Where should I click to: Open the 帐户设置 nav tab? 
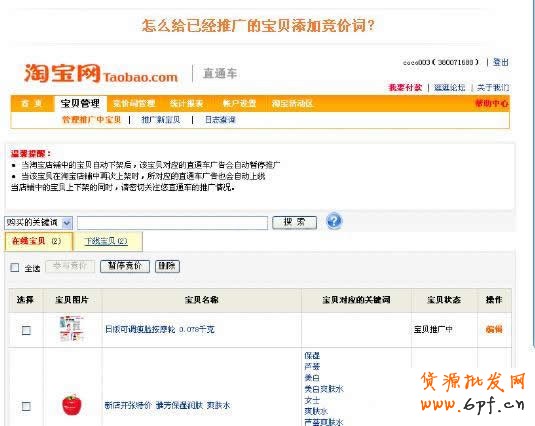click(239, 103)
